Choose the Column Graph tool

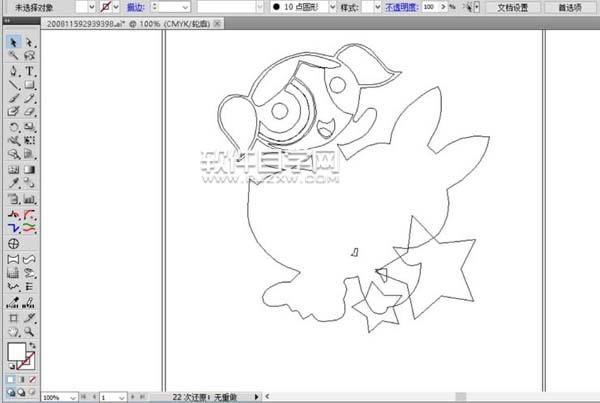(29, 199)
